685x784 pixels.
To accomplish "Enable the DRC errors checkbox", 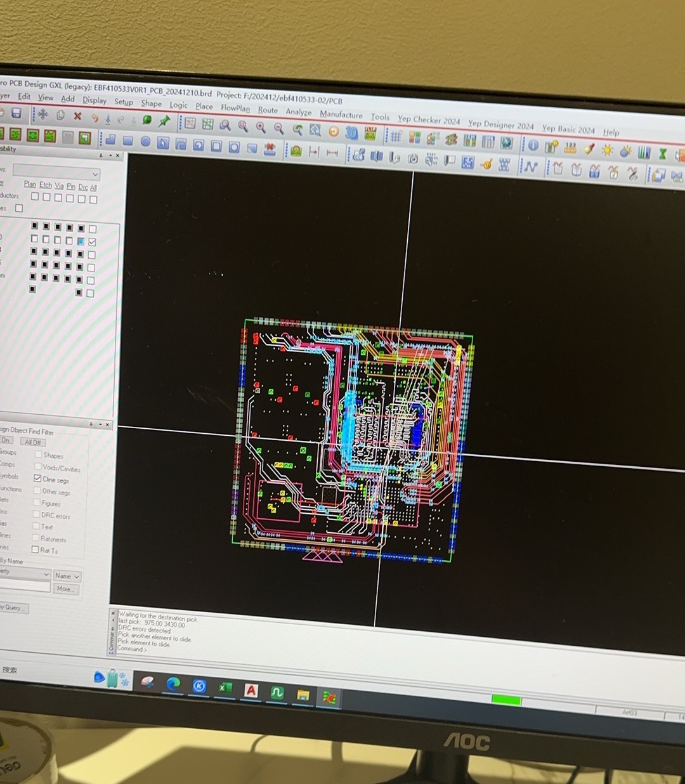I will point(37,514).
